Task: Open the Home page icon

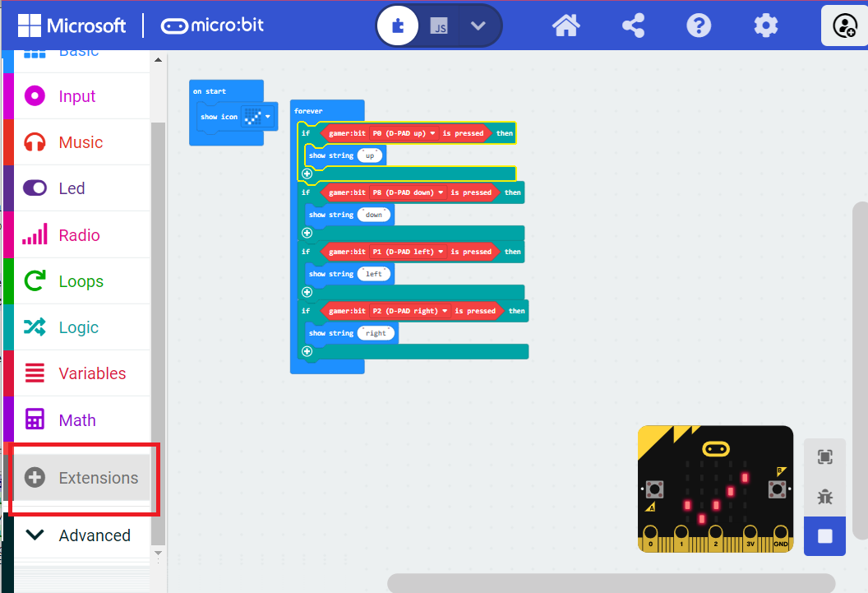Action: [566, 25]
